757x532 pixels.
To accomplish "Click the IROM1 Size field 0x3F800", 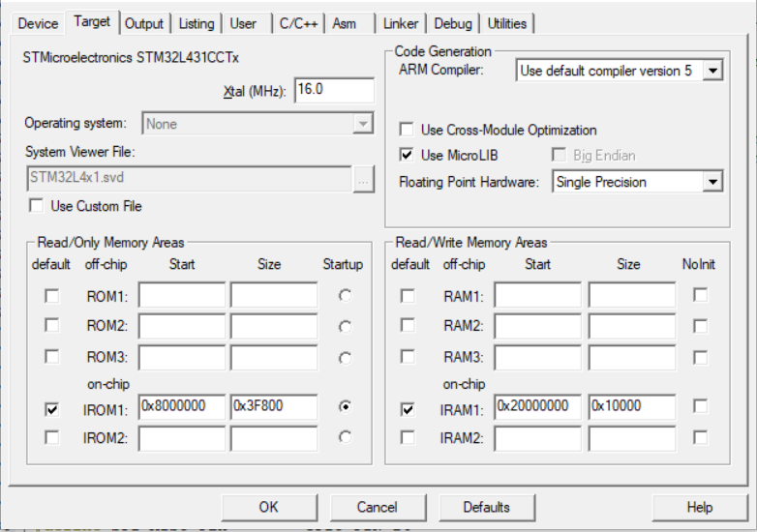I will click(x=274, y=406).
